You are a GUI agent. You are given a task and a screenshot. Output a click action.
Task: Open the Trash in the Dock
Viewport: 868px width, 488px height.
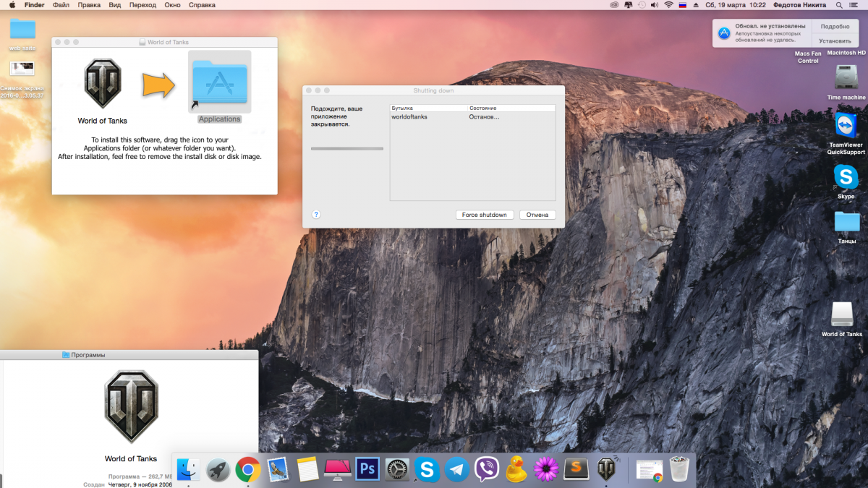pyautogui.click(x=679, y=469)
